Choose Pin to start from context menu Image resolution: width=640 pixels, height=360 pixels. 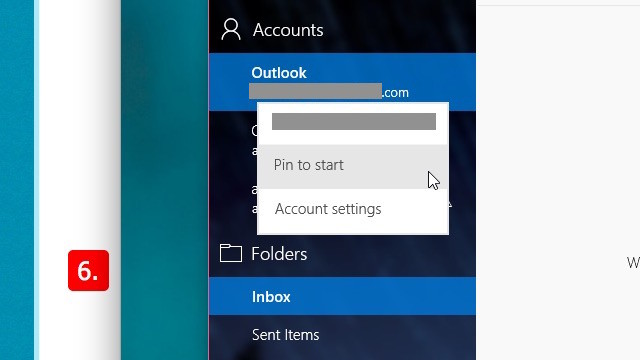point(353,166)
